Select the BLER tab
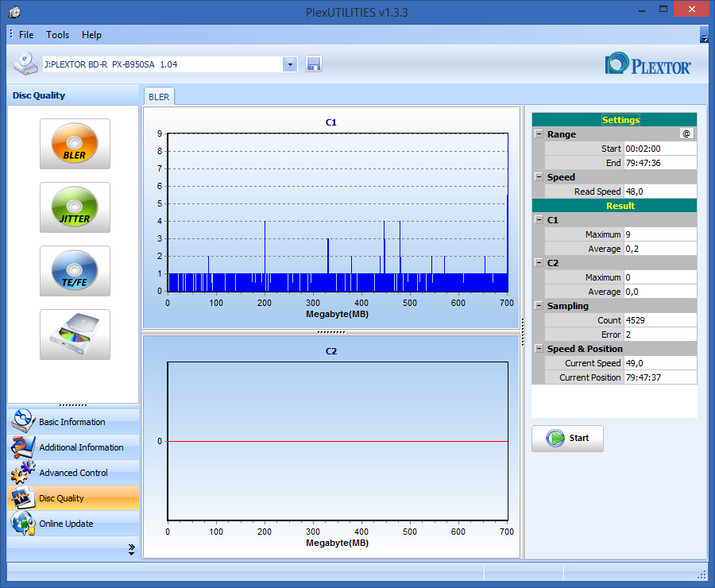Image resolution: width=715 pixels, height=588 pixels. pos(159,97)
